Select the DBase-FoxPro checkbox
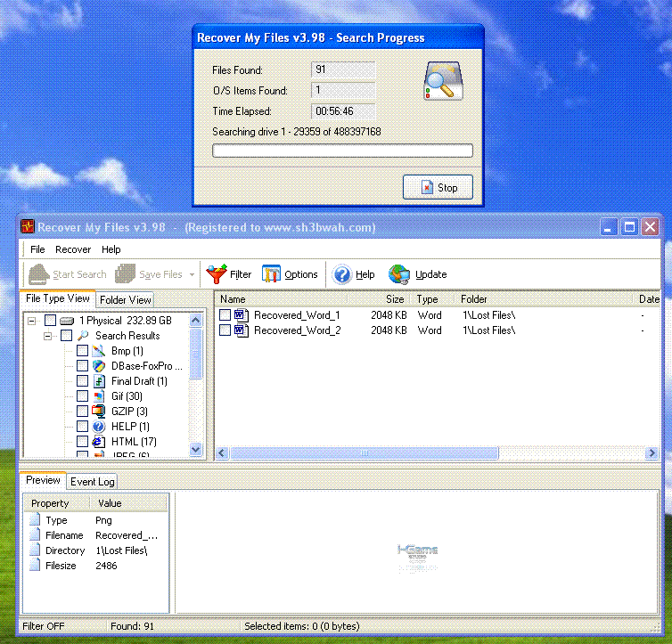Screen dimensions: 672x644 pos(82,366)
